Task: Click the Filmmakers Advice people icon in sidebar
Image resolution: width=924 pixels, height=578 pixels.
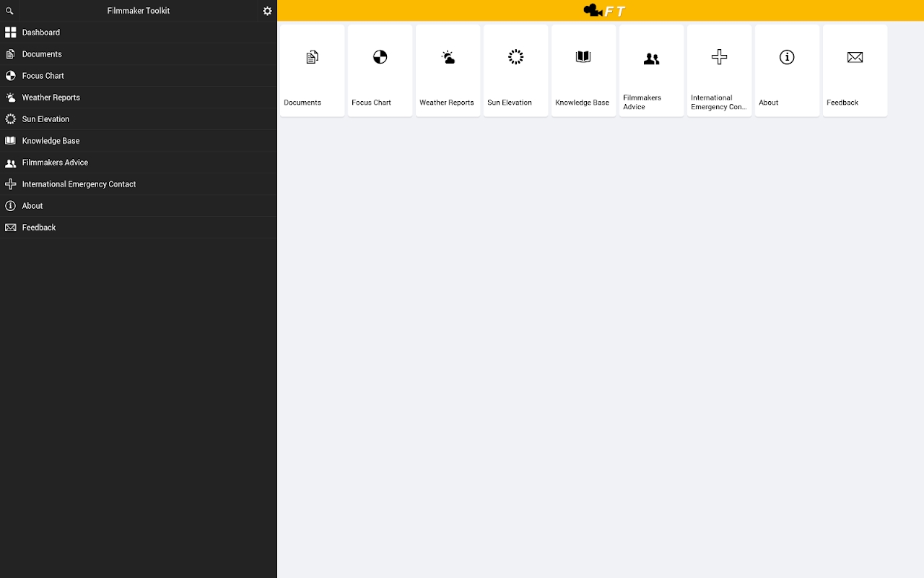Action: tap(10, 163)
